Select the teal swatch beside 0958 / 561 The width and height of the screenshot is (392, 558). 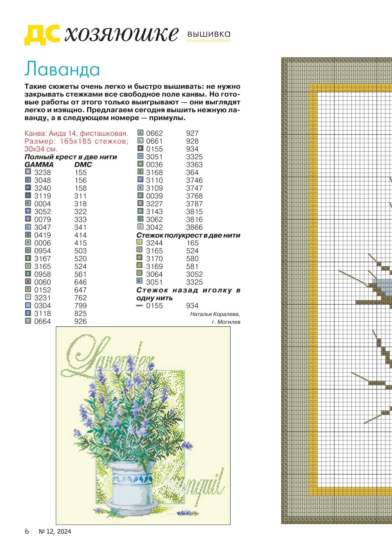pyautogui.click(x=28, y=273)
